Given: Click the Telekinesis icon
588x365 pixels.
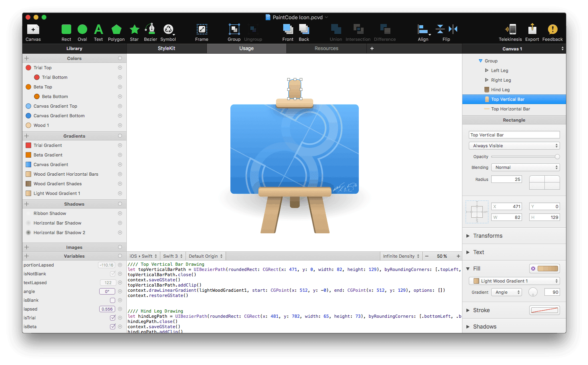Looking at the screenshot, I should (x=510, y=30).
